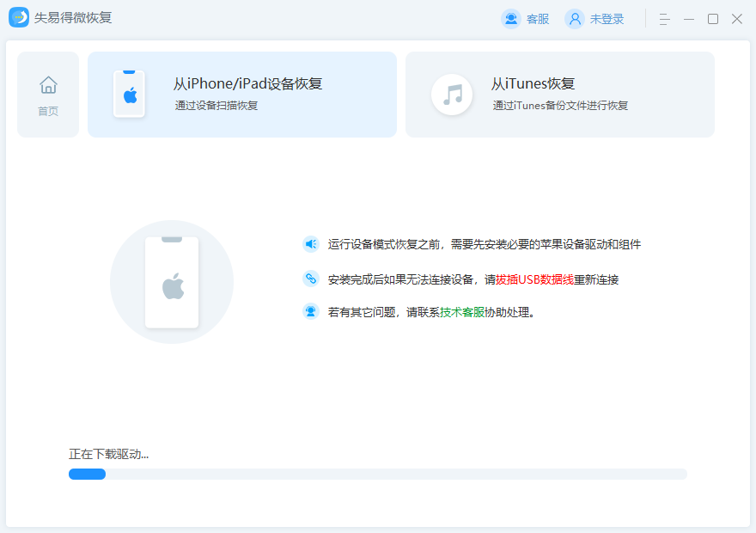
Task: Click the 未登录 user avatar icon
Action: coord(575,19)
